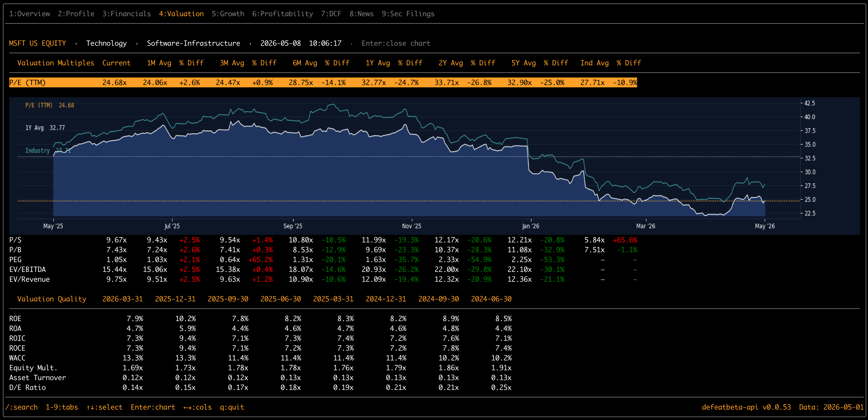Click the 1Y Avg 32.77 chart legend
This screenshot has height=420, width=868.
pyautogui.click(x=45, y=128)
